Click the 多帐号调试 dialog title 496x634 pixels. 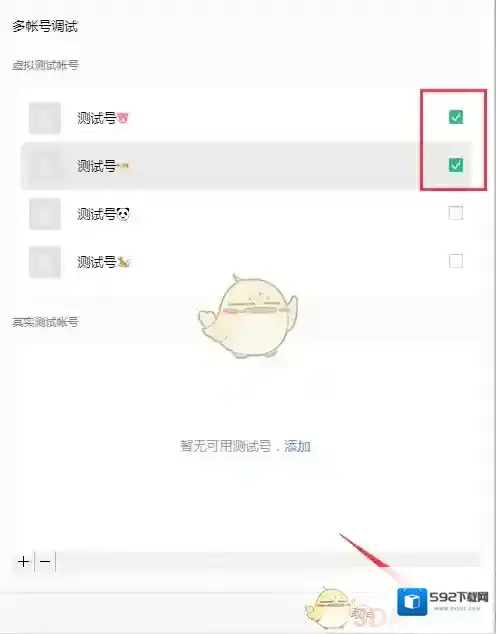point(45,26)
